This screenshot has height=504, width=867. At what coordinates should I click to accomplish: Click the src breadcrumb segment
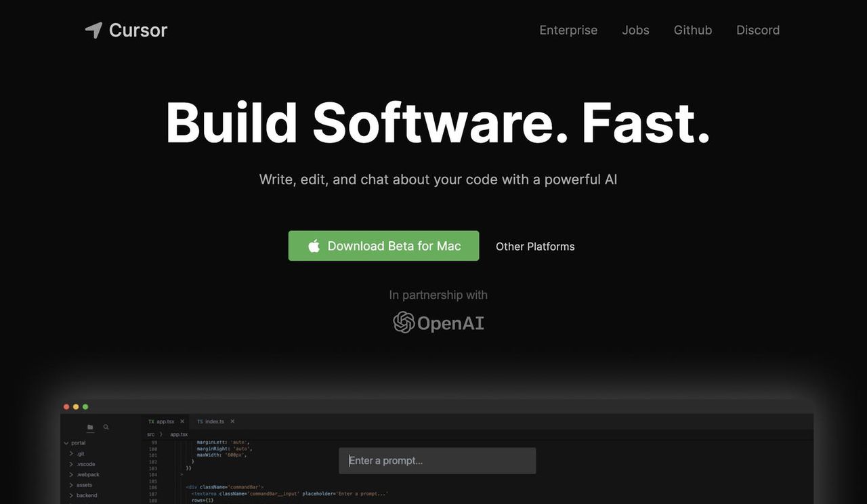coord(151,434)
